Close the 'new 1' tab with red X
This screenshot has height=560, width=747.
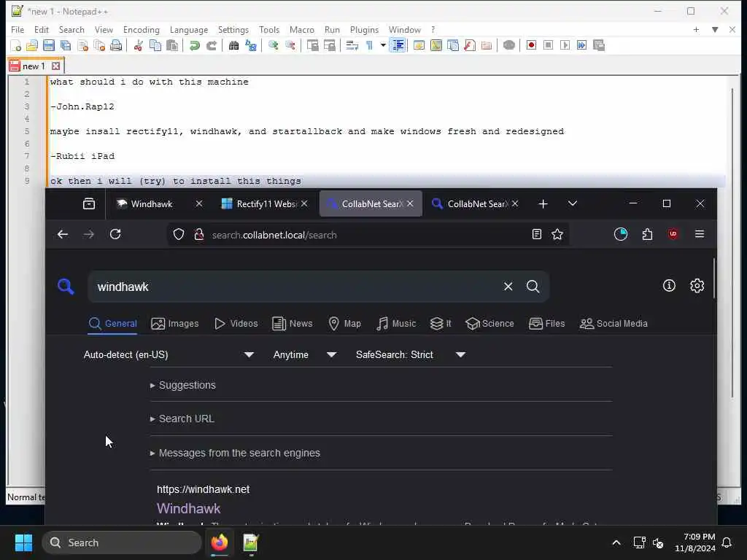tap(55, 66)
